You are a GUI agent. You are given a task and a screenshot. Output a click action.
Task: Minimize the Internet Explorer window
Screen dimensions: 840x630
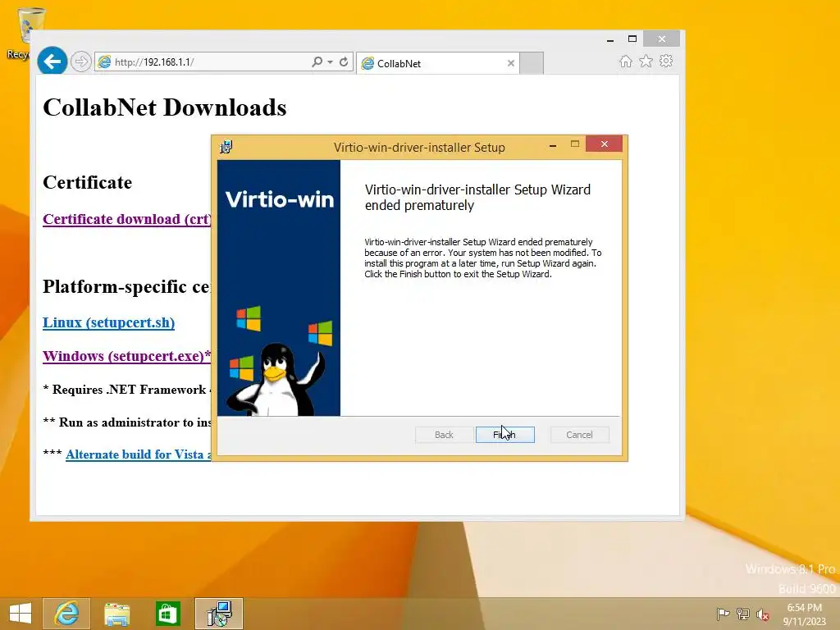[610, 39]
